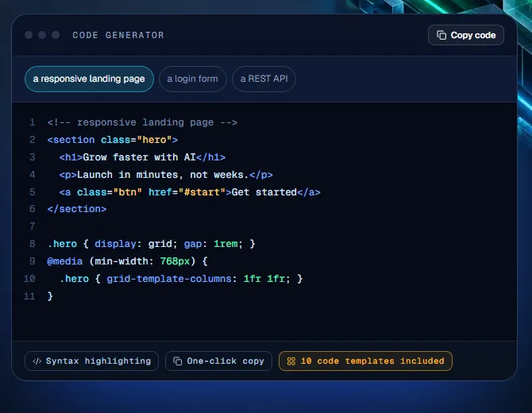Click the '.hero { display: grid; gap: 1rem; }' line
Screen dimensions: 532x413
point(152,244)
